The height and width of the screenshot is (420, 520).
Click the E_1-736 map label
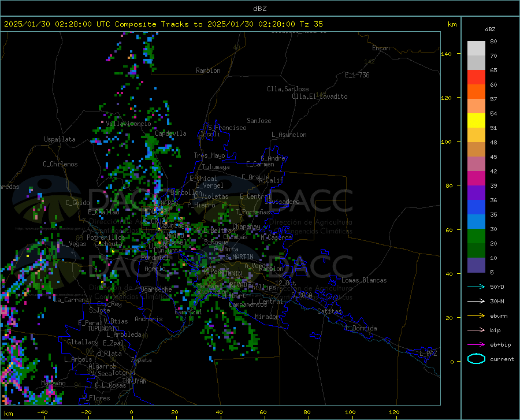pyautogui.click(x=357, y=75)
